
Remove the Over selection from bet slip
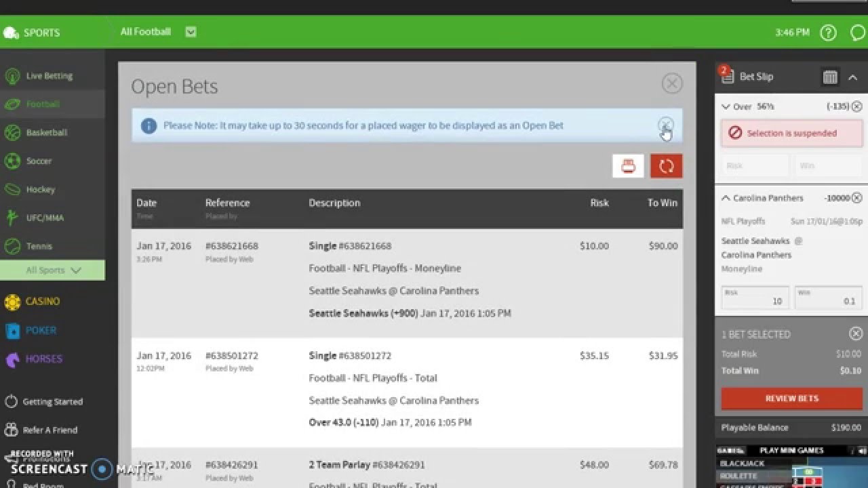[856, 106]
